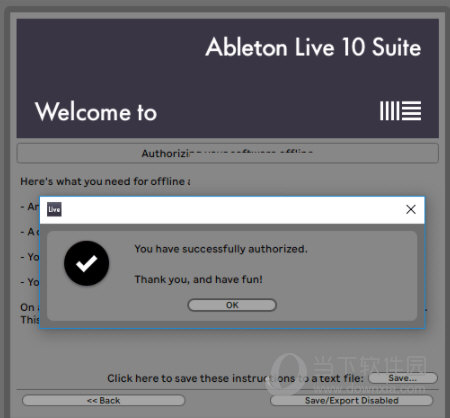Click OK in the authorization dialog
Image resolution: width=450 pixels, height=418 pixels.
tap(232, 305)
